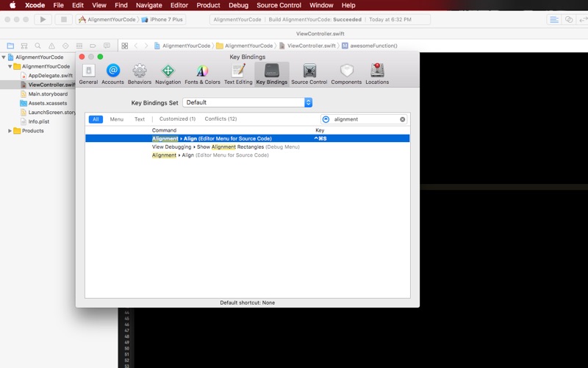Collapse the AlignmentYourCode group folder
The image size is (588, 368).
pyautogui.click(x=10, y=66)
